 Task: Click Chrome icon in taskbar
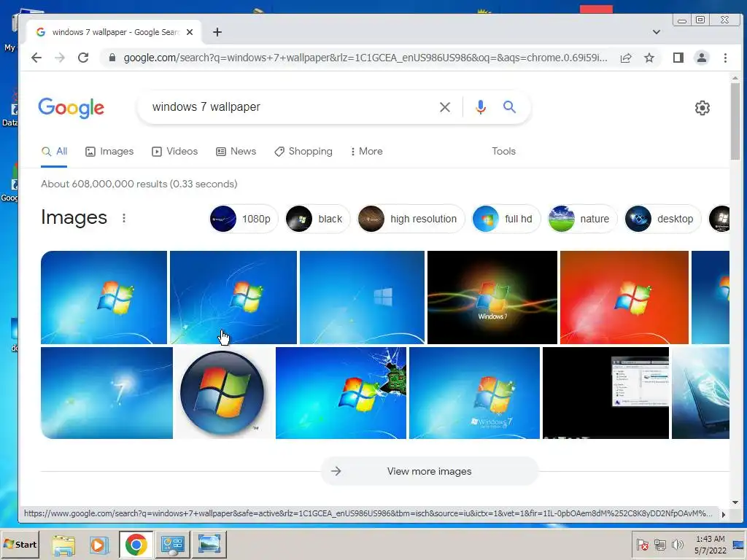pyautogui.click(x=136, y=544)
